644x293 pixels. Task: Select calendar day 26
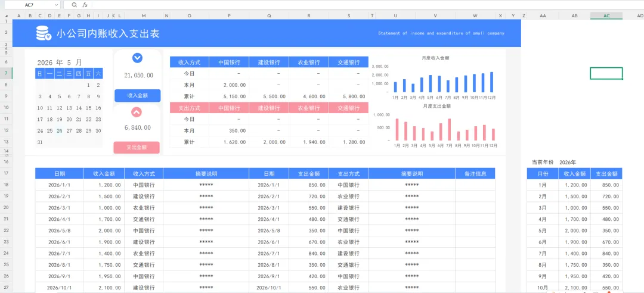point(60,131)
